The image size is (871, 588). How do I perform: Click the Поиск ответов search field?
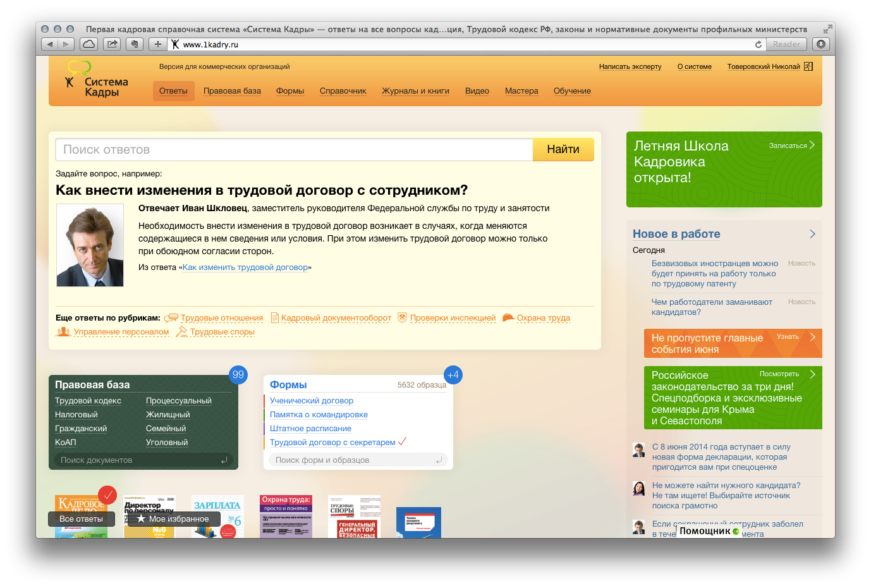coord(294,150)
